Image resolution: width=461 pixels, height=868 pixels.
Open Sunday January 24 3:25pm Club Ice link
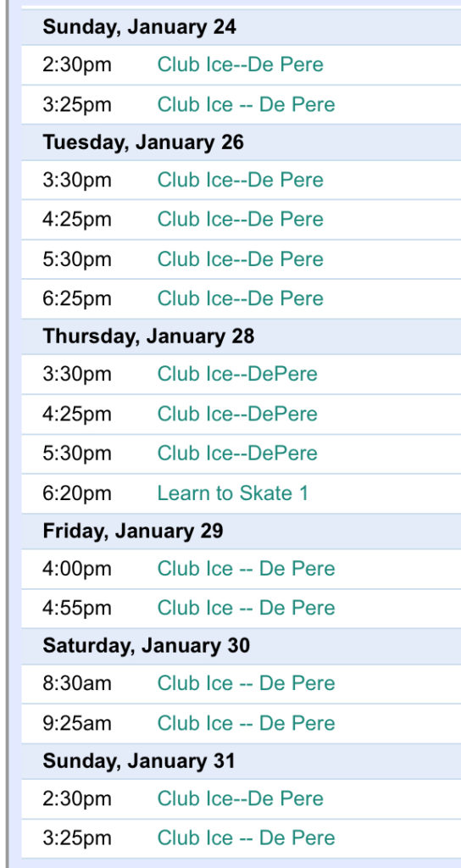click(247, 104)
